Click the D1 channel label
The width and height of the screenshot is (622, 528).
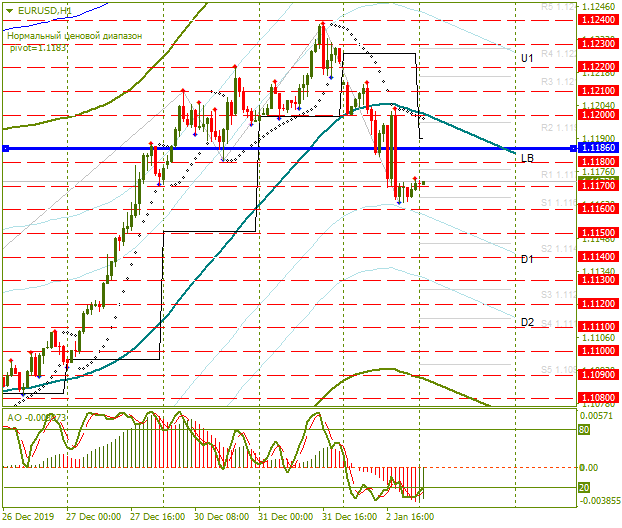(527, 259)
